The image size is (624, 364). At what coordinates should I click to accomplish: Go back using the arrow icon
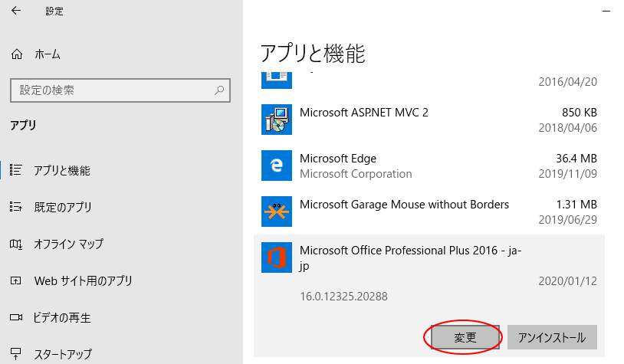tap(16, 11)
